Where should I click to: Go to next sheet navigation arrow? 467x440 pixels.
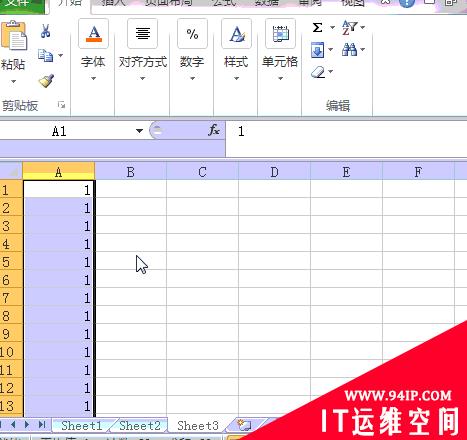click(27, 425)
